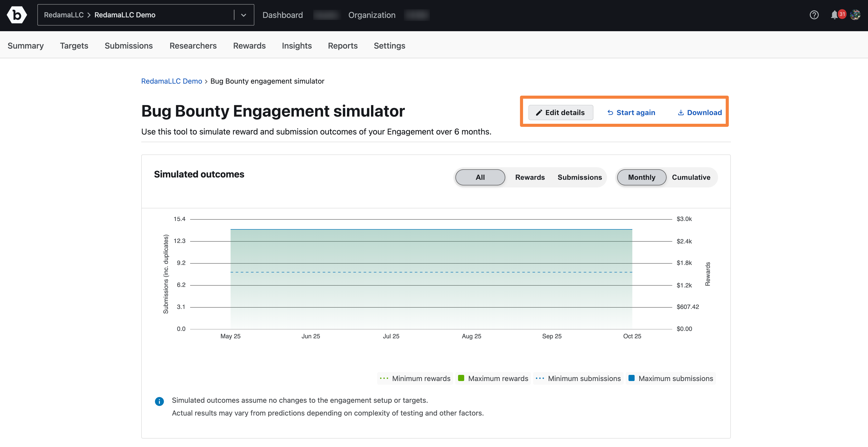Open the Organization top navigation item
Image resolution: width=868 pixels, height=447 pixels.
point(372,15)
